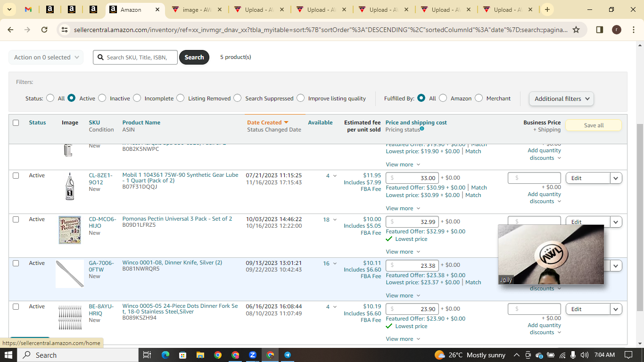This screenshot has width=644, height=362.
Task: Sort by the Product Name column header
Action: click(141, 123)
